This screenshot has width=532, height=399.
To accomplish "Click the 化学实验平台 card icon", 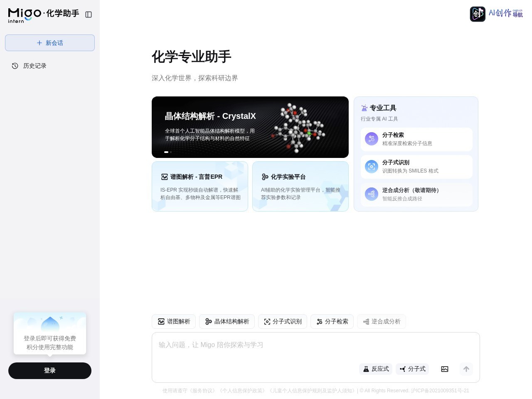I will [x=265, y=177].
